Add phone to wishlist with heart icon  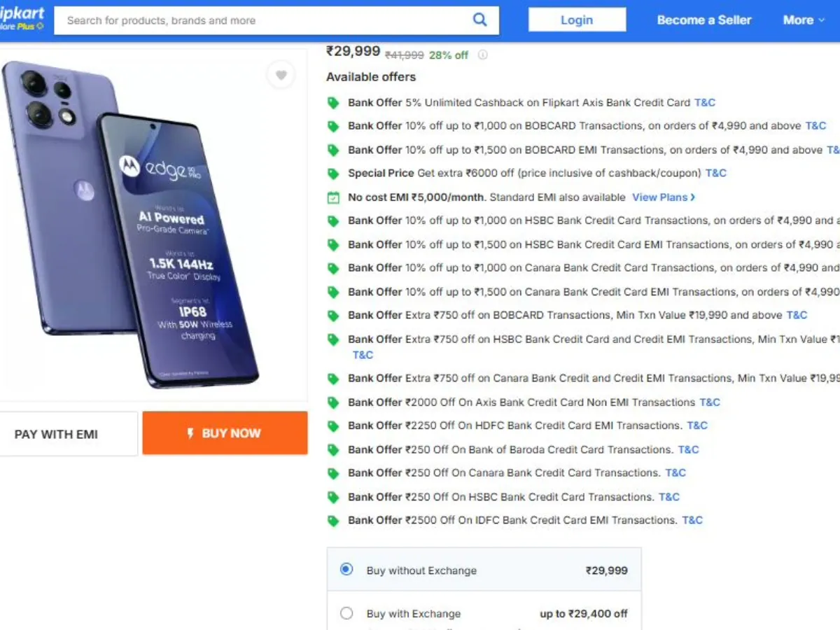281,75
